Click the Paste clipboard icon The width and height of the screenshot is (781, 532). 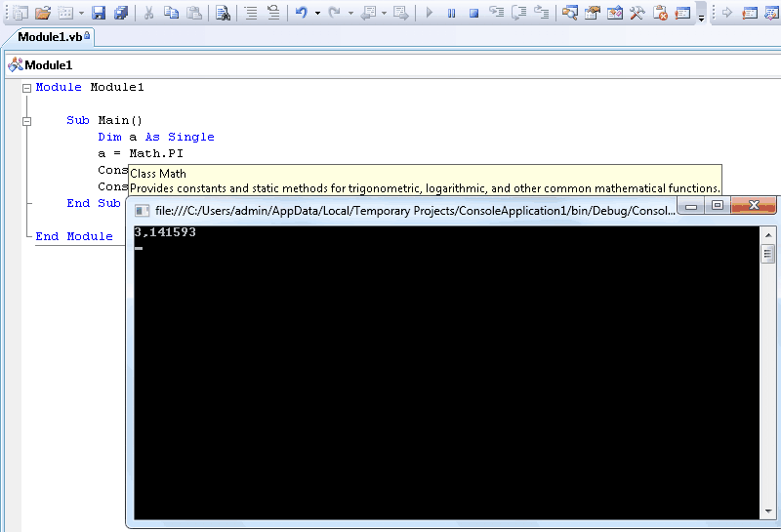(193, 13)
